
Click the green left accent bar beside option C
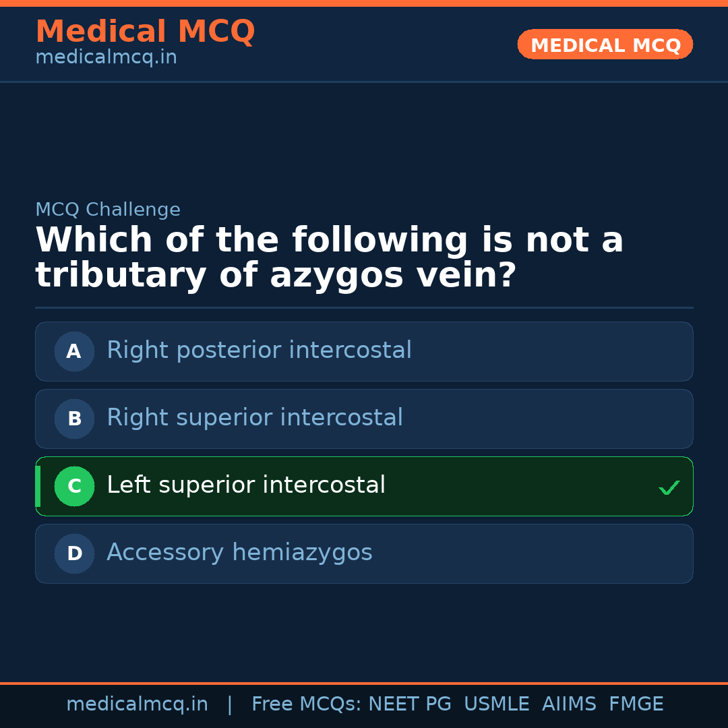tap(37, 486)
